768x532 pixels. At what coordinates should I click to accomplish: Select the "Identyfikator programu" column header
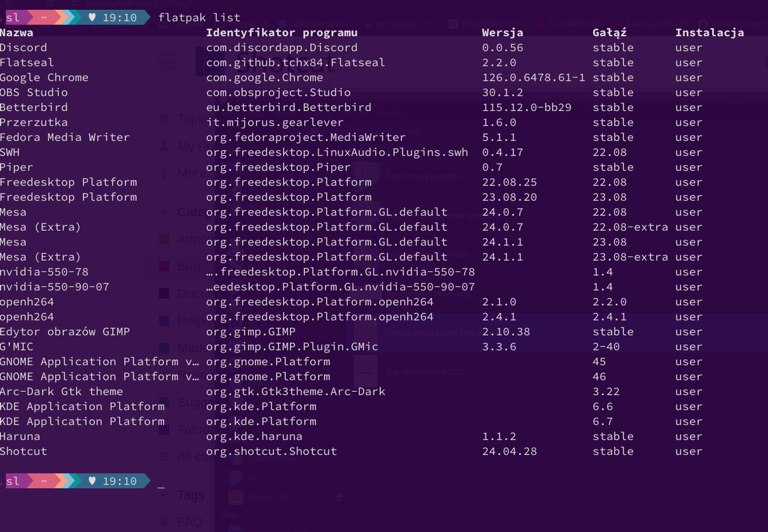coord(282,33)
